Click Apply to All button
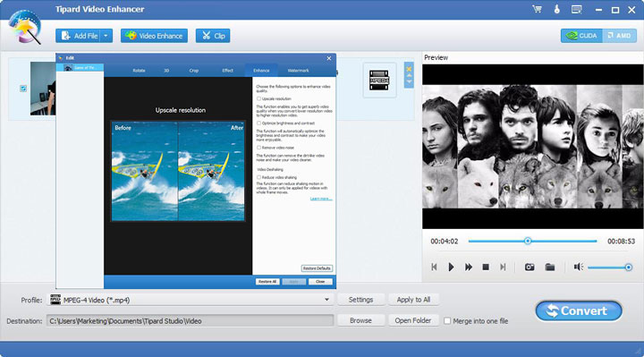 click(413, 300)
